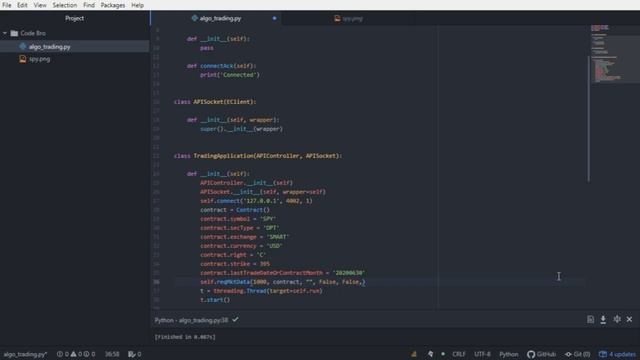
Task: Click the contract.strike line in code
Action: coord(235,264)
